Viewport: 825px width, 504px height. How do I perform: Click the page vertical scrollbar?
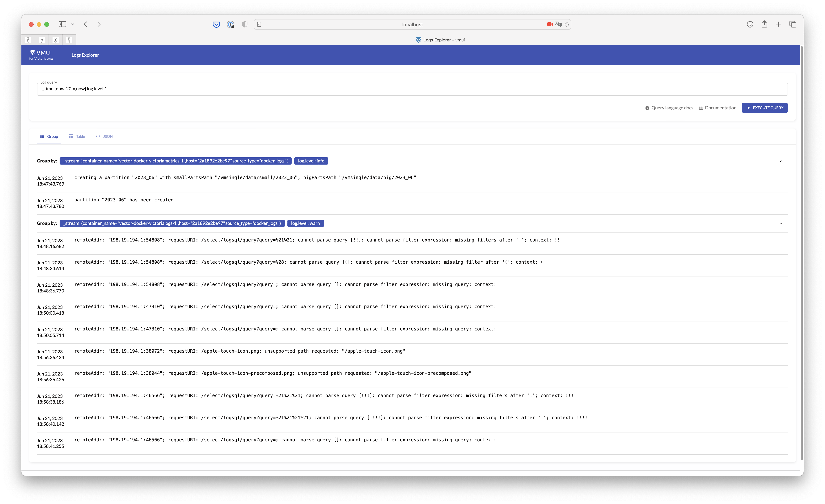[x=802, y=253]
